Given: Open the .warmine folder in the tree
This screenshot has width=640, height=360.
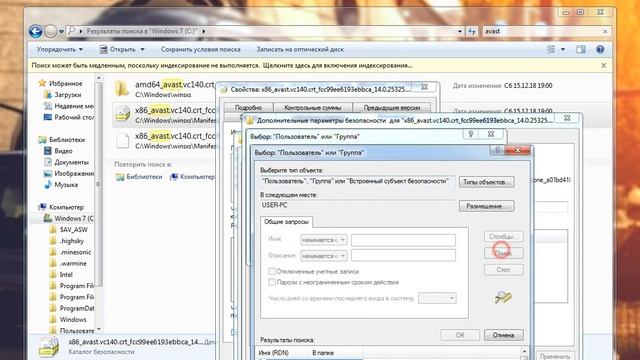Looking at the screenshot, I should pos(68,264).
